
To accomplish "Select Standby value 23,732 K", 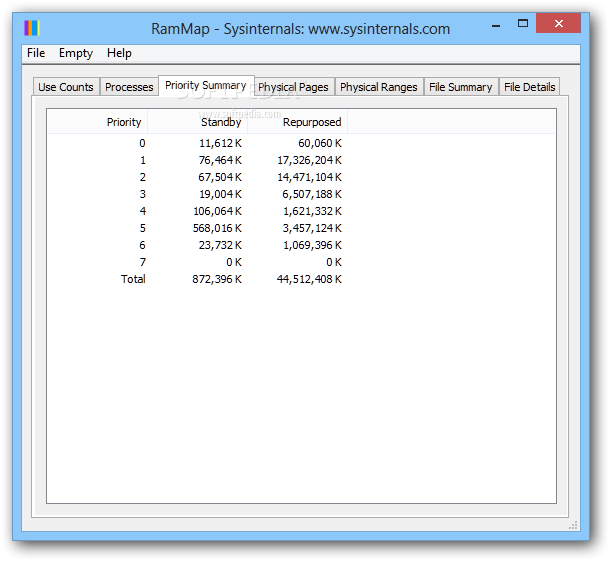I will 221,245.
